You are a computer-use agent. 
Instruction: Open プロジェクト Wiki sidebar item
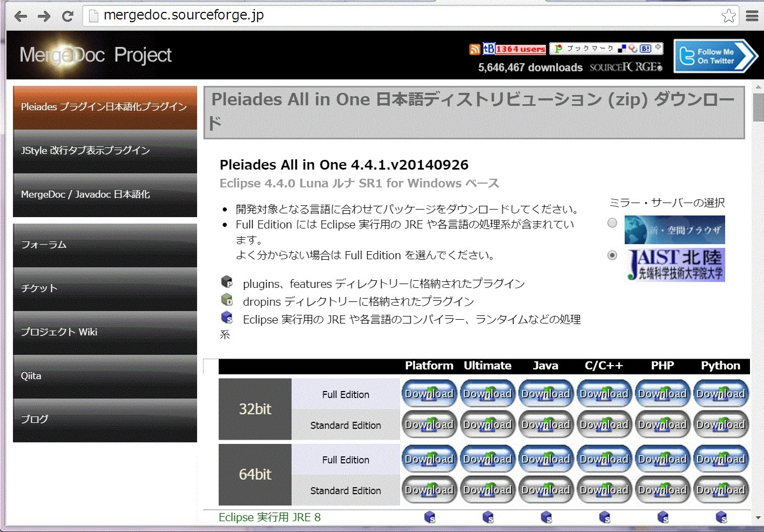tap(105, 333)
